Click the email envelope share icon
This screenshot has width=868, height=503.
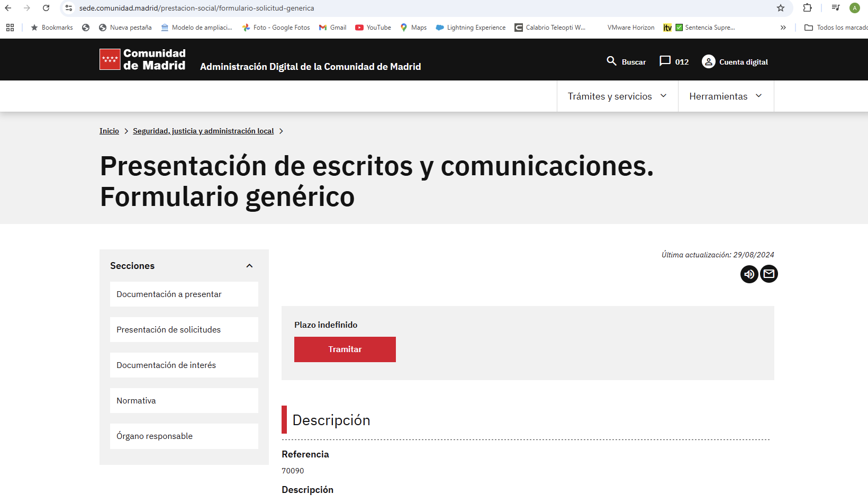[769, 274]
